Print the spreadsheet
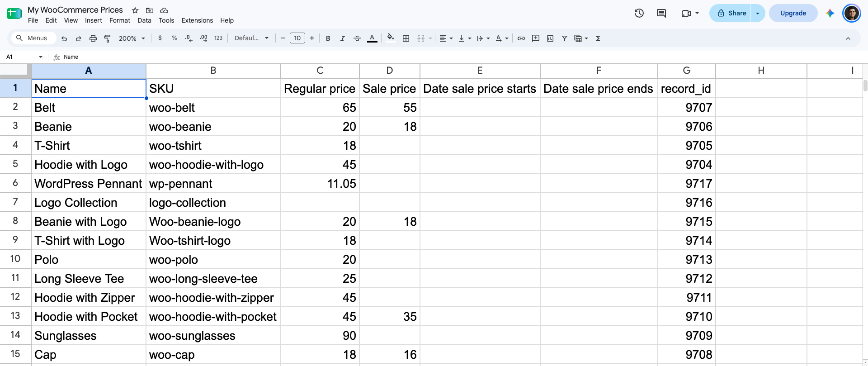The image size is (868, 366). click(x=93, y=38)
